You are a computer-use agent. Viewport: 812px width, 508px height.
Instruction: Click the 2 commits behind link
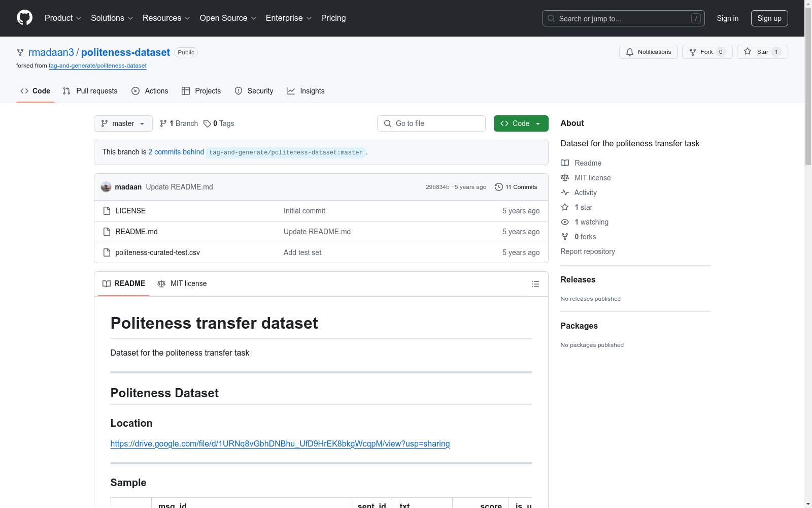pyautogui.click(x=176, y=152)
